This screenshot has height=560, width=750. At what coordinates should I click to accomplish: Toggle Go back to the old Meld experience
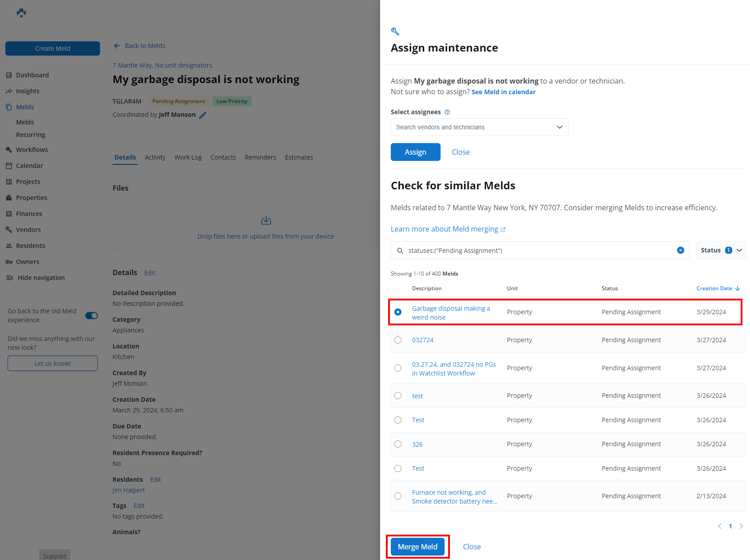coord(91,315)
